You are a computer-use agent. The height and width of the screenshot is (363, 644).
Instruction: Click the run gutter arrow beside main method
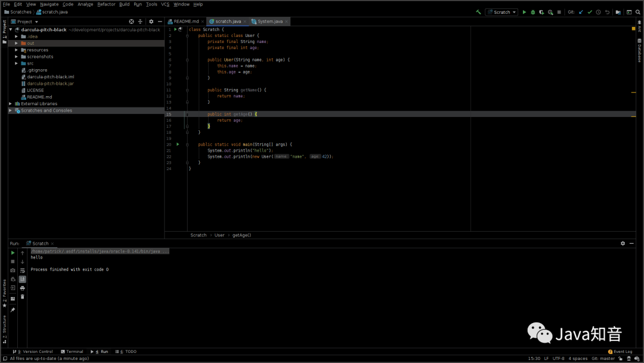pos(178,144)
